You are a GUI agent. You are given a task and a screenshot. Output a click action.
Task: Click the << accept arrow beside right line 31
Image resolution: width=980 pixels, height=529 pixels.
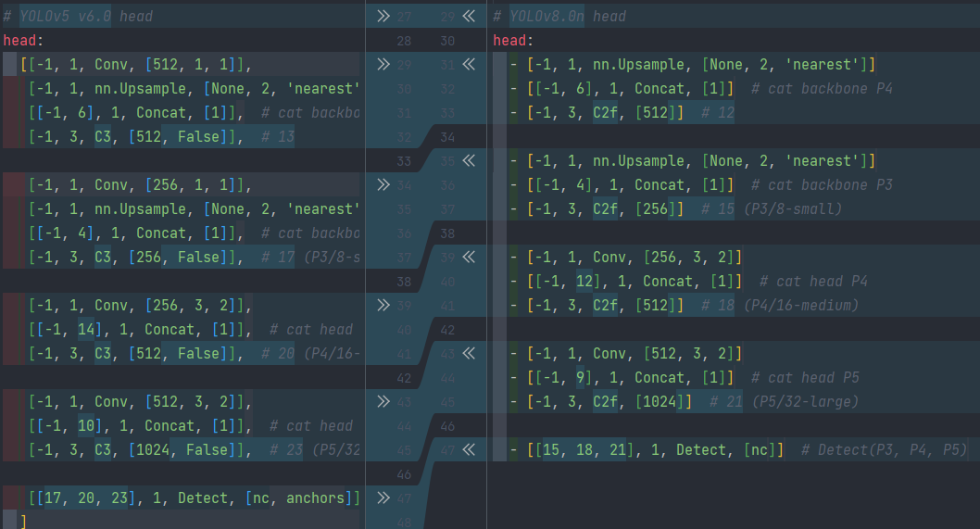[469, 65]
